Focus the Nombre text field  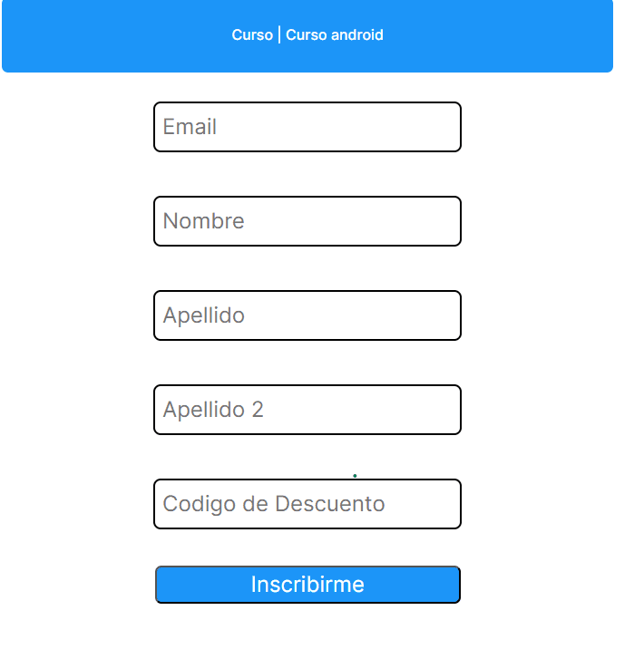(x=307, y=221)
